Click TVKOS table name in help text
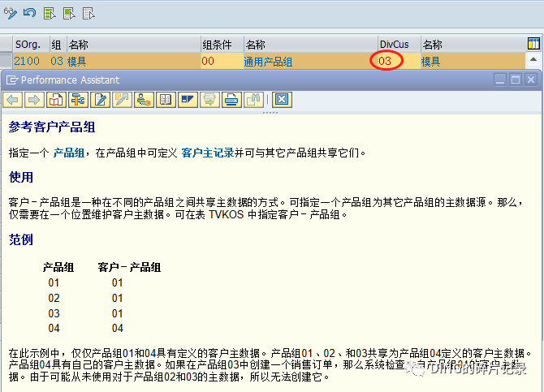The width and height of the screenshot is (544, 392). [x=227, y=215]
